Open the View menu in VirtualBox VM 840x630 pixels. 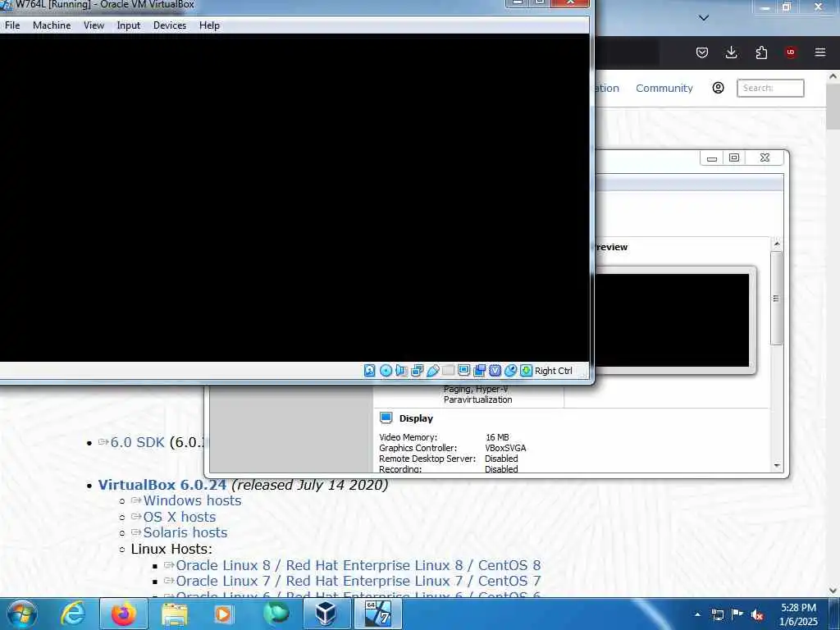click(x=94, y=25)
